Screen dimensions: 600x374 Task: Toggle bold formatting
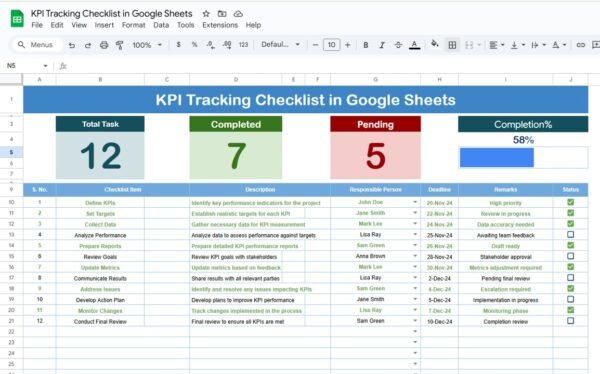point(366,45)
